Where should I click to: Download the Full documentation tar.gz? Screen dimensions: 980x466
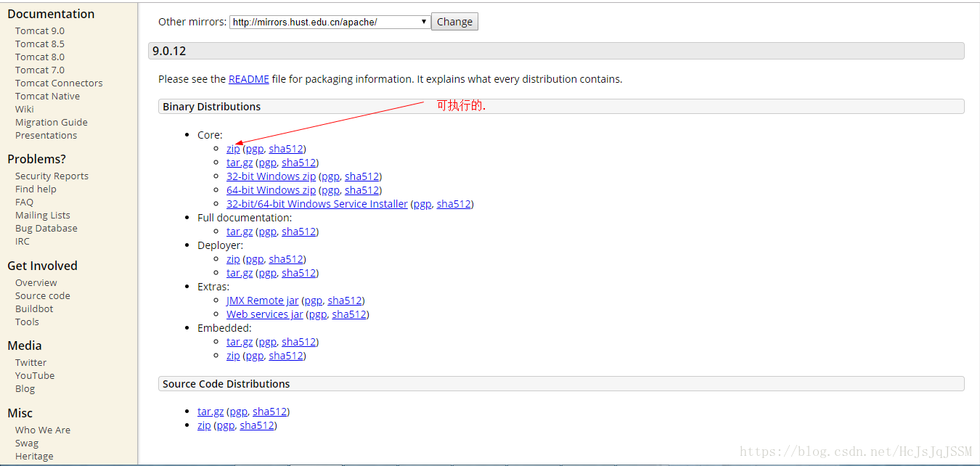pyautogui.click(x=240, y=232)
